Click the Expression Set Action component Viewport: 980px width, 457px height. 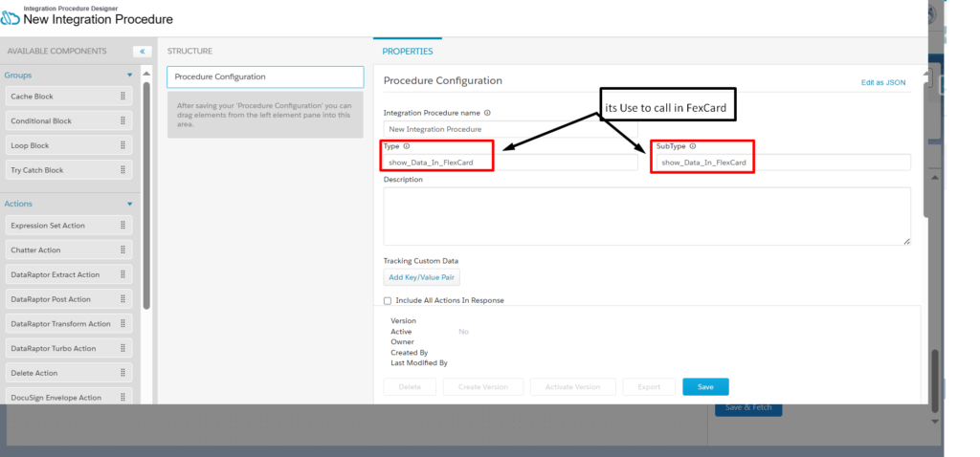69,226
